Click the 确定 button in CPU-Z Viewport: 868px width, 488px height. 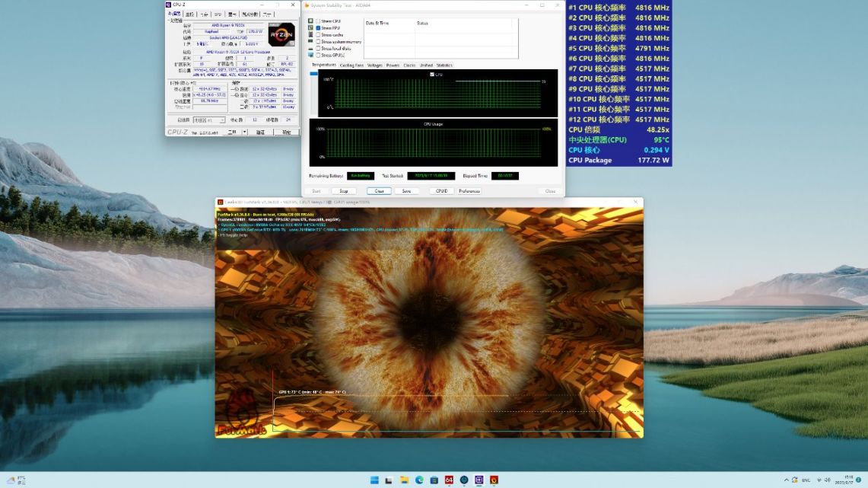pyautogui.click(x=286, y=132)
